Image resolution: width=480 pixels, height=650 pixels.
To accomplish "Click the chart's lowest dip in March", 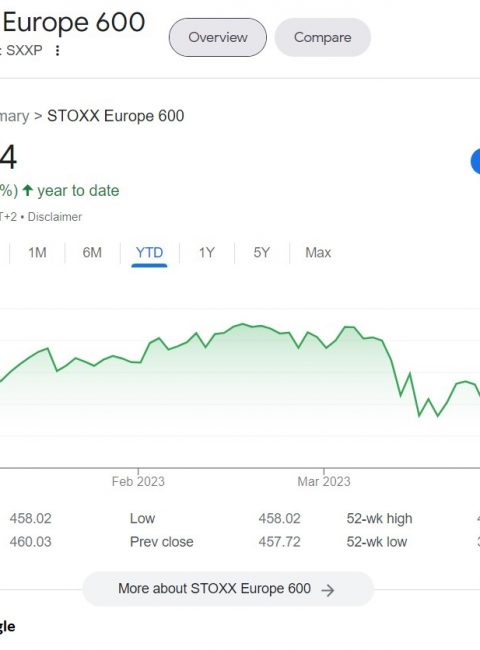I will click(x=419, y=415).
